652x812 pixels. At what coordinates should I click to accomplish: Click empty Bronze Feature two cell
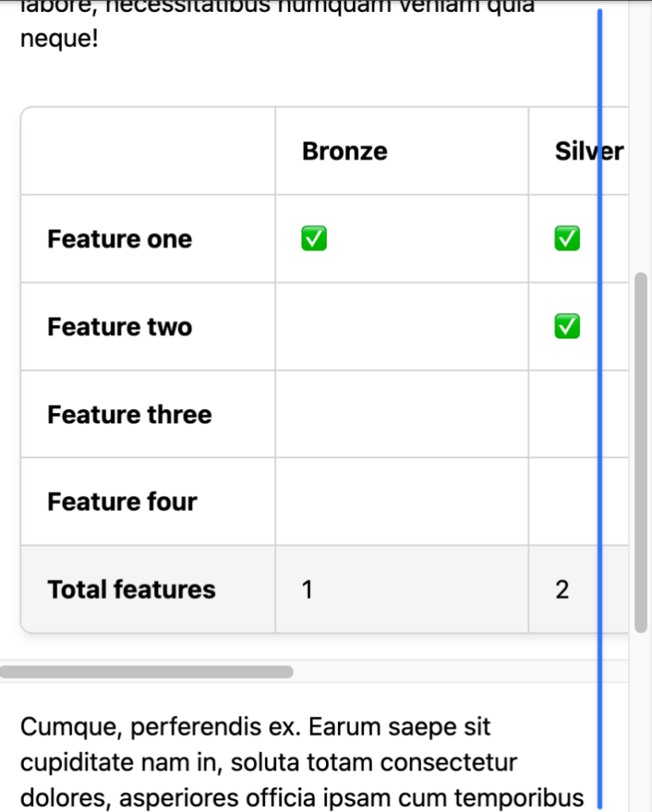pos(402,327)
